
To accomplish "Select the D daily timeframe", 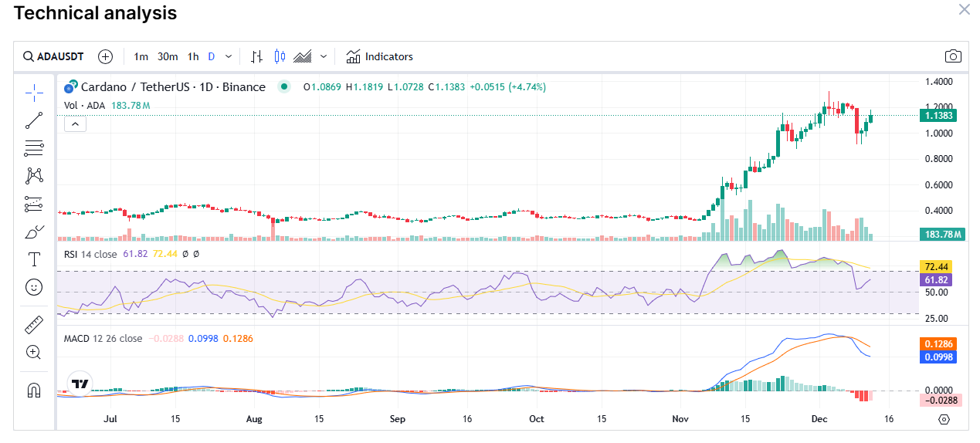I will point(211,56).
